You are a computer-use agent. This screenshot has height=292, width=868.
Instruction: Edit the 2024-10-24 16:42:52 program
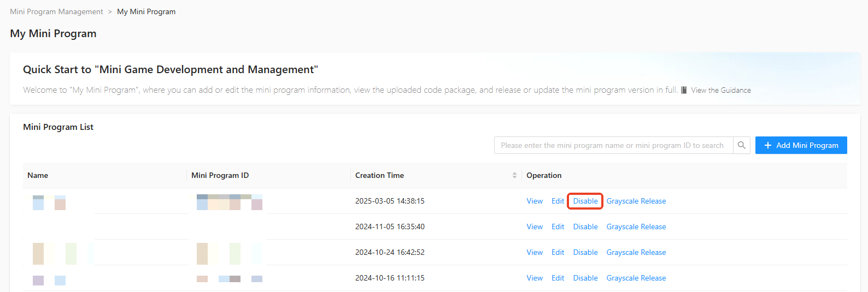[558, 252]
